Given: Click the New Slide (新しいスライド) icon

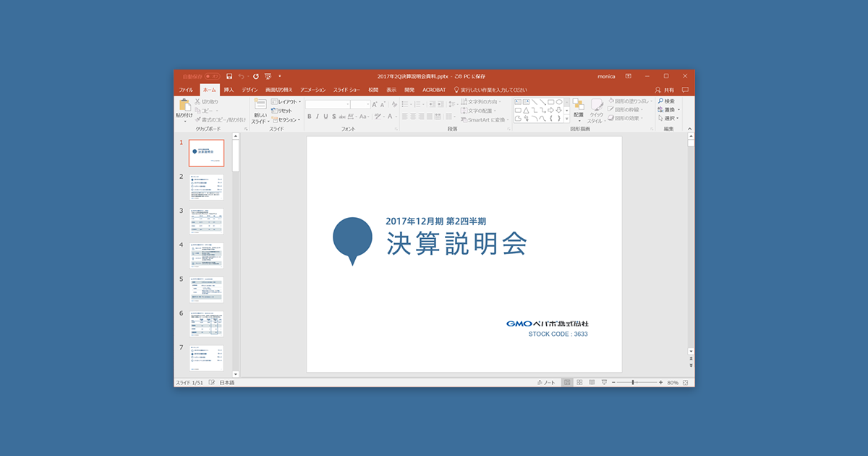Looking at the screenshot, I should pyautogui.click(x=260, y=106).
